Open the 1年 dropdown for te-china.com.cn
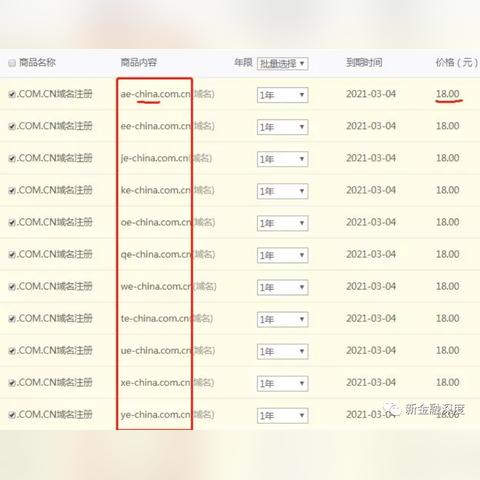 coord(283,319)
